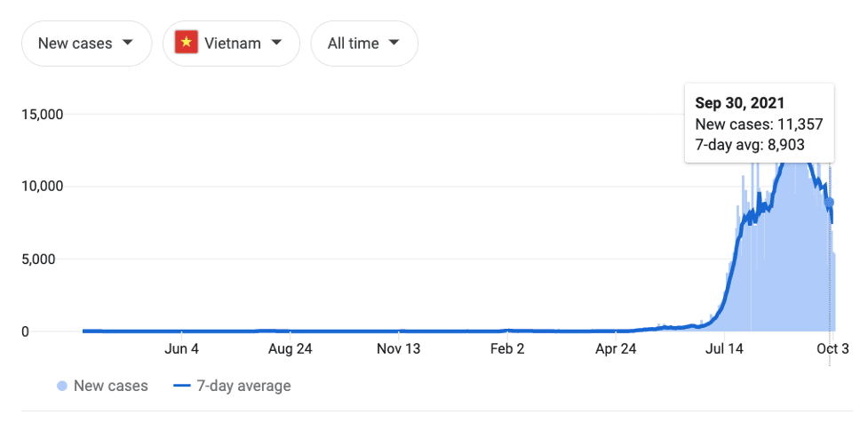Viewport: 868px width, 431px height.
Task: Open the Vietnam country selector dropdown
Action: tap(231, 44)
